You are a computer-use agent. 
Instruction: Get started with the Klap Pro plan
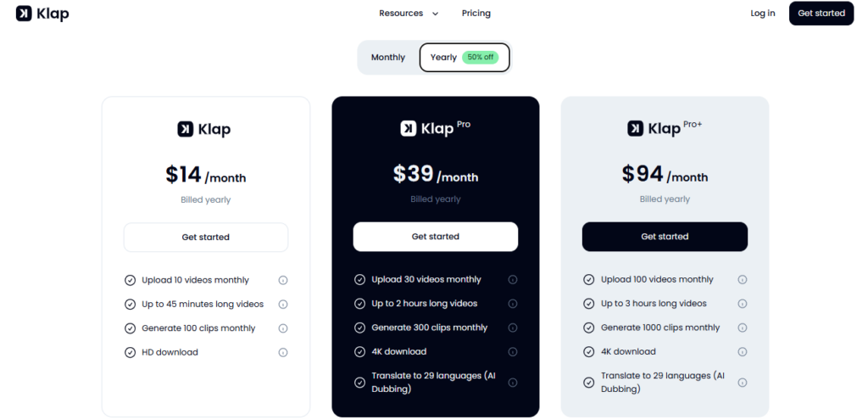coord(436,237)
